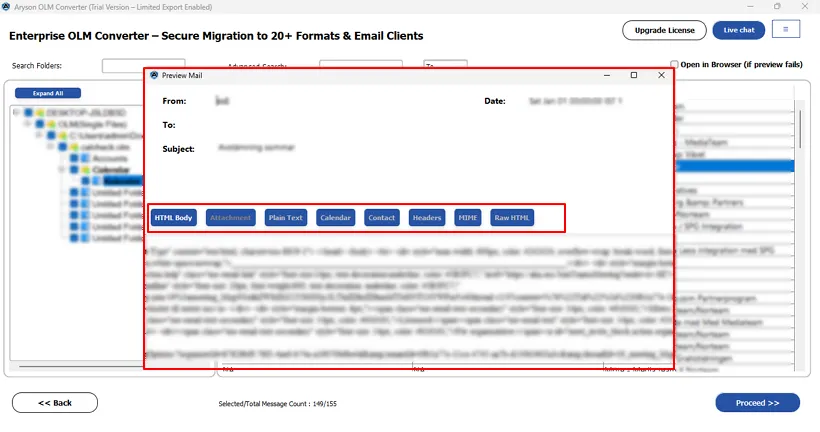Switch to the HTML Body view

pos(174,217)
